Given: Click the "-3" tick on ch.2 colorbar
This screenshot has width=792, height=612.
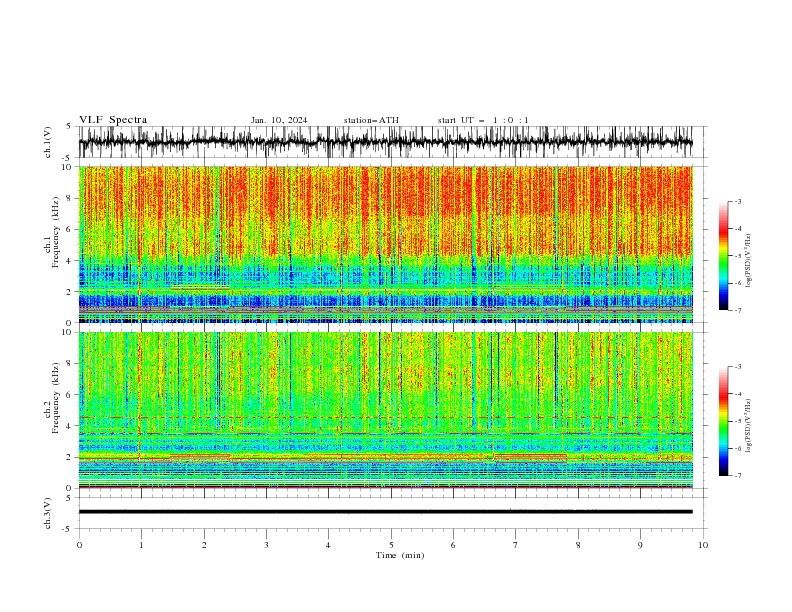Looking at the screenshot, I should 738,367.
